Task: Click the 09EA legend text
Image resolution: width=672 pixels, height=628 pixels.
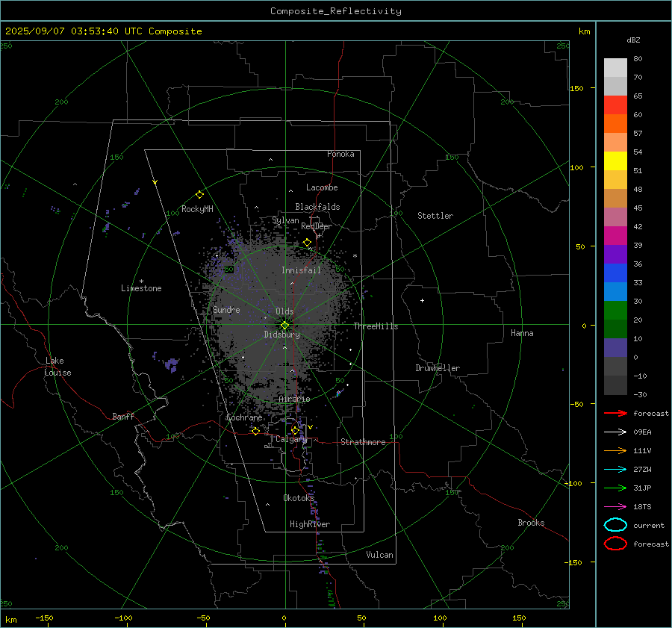Action: pyautogui.click(x=642, y=432)
